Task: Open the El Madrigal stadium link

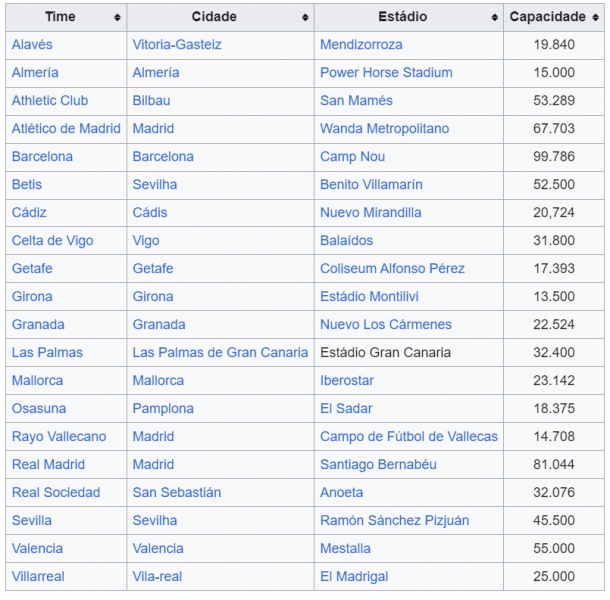Action: [x=354, y=577]
